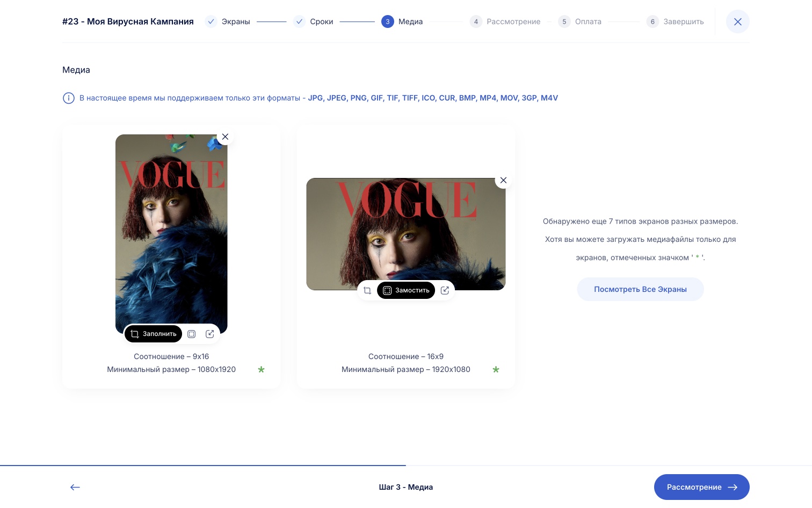
Task: Click the text Минимальный размер – 1920x1080
Action: pos(406,369)
